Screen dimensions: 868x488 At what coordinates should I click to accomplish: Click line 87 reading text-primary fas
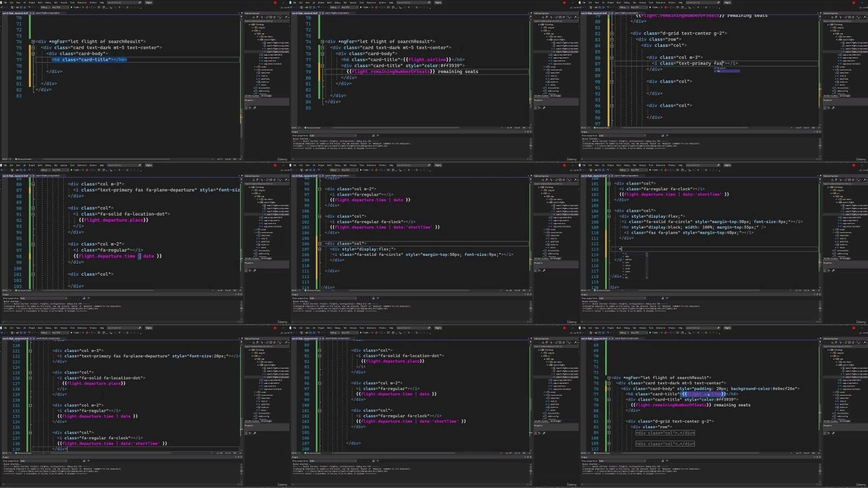coord(694,63)
